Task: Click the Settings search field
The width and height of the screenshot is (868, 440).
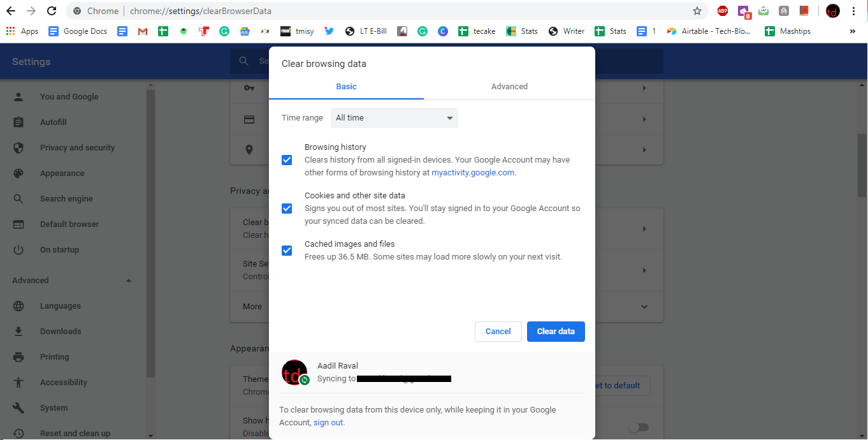Action: pos(446,61)
